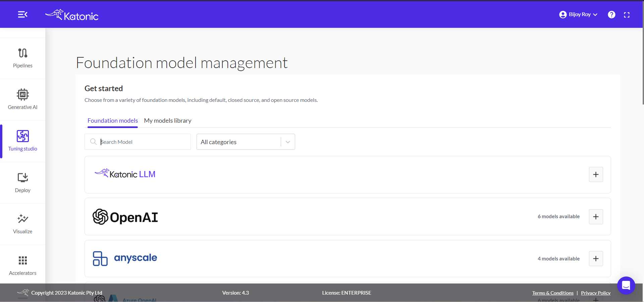Click the page vertical scrollbar
The width and height of the screenshot is (644, 302).
[643, 54]
